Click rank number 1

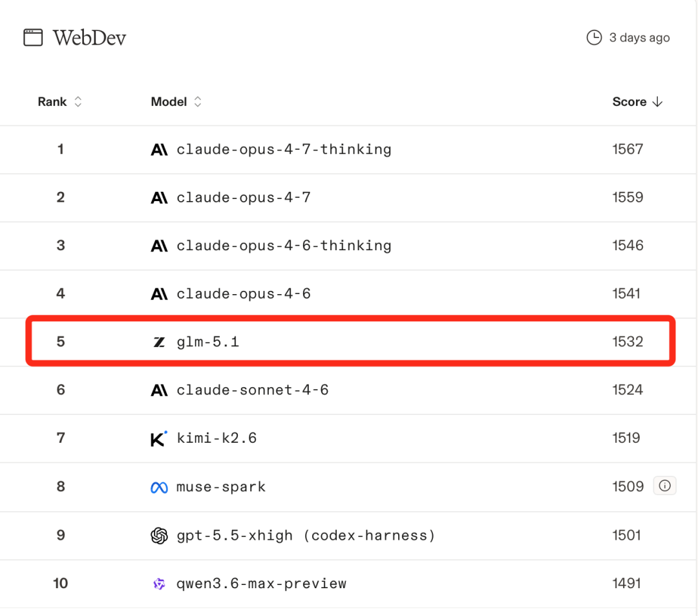[61, 149]
